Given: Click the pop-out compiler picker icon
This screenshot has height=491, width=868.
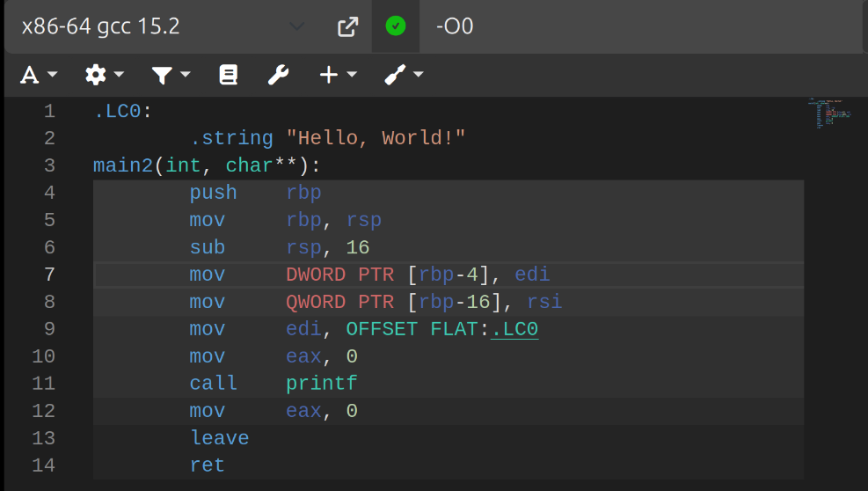Looking at the screenshot, I should click(x=347, y=26).
